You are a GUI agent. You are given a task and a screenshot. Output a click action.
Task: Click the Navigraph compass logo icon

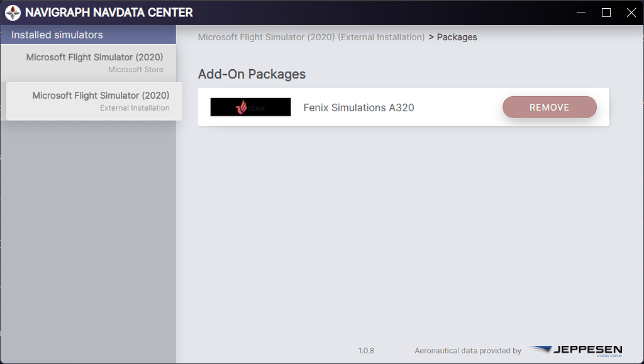13,13
